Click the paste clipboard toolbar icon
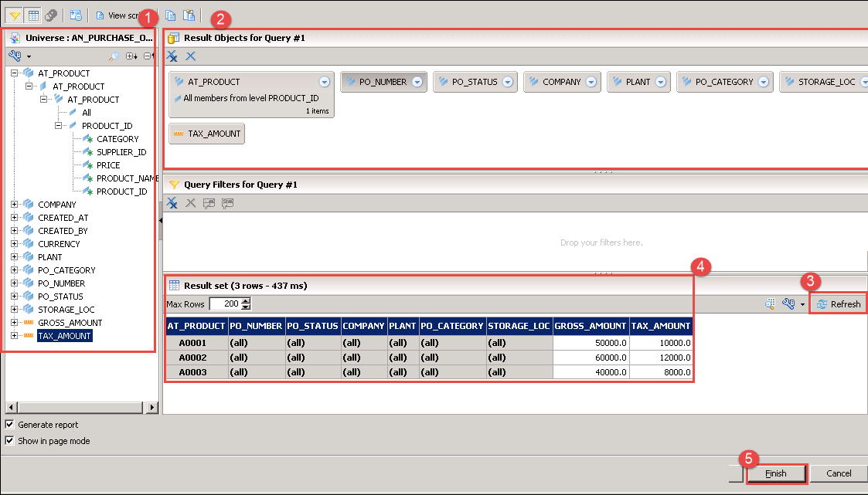Image resolution: width=868 pixels, height=495 pixels. tap(189, 15)
